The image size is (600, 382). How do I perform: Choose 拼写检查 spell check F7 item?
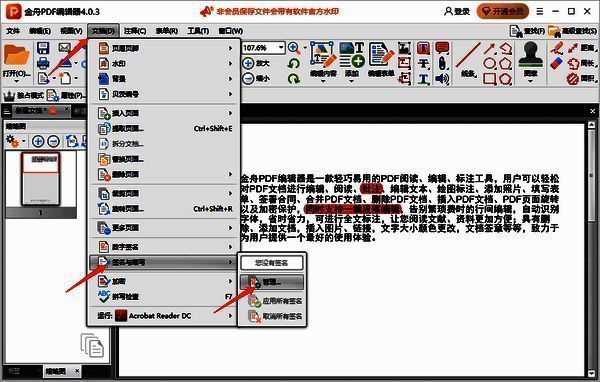(165, 297)
